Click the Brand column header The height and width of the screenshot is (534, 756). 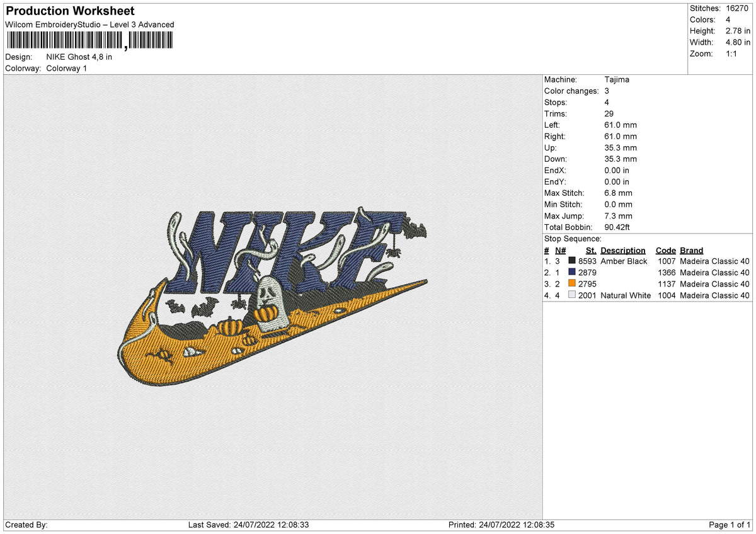click(x=692, y=251)
